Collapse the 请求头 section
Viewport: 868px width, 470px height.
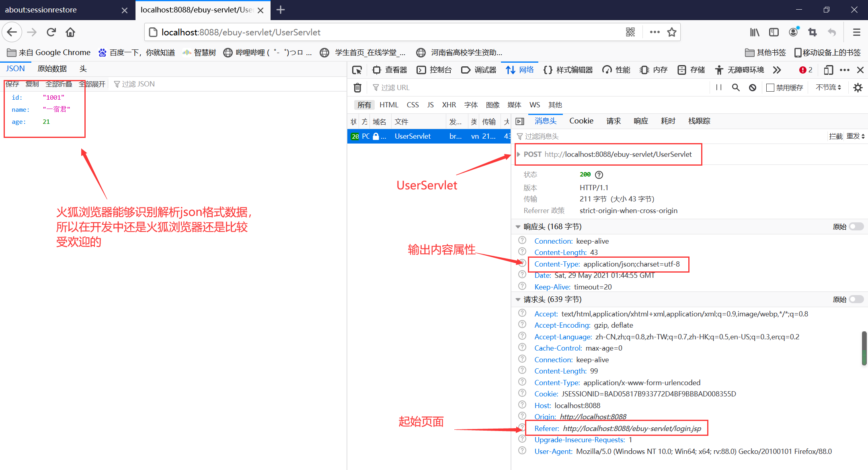(x=518, y=300)
